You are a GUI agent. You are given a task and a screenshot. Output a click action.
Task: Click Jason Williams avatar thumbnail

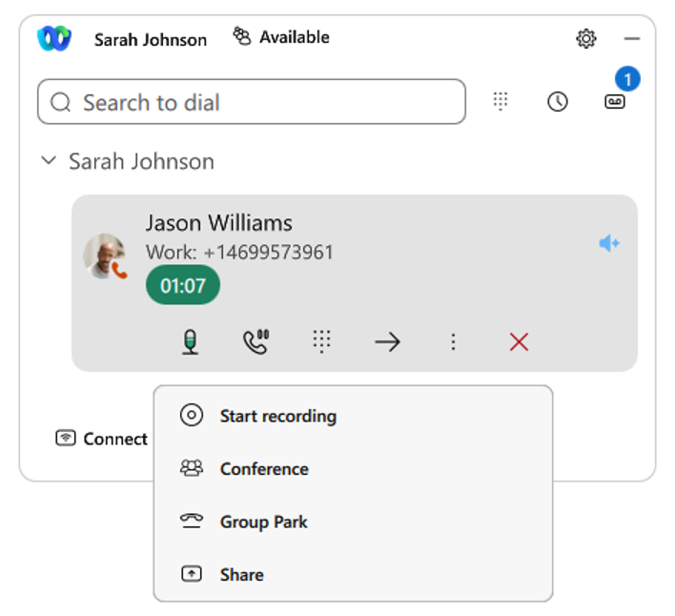coord(105,257)
